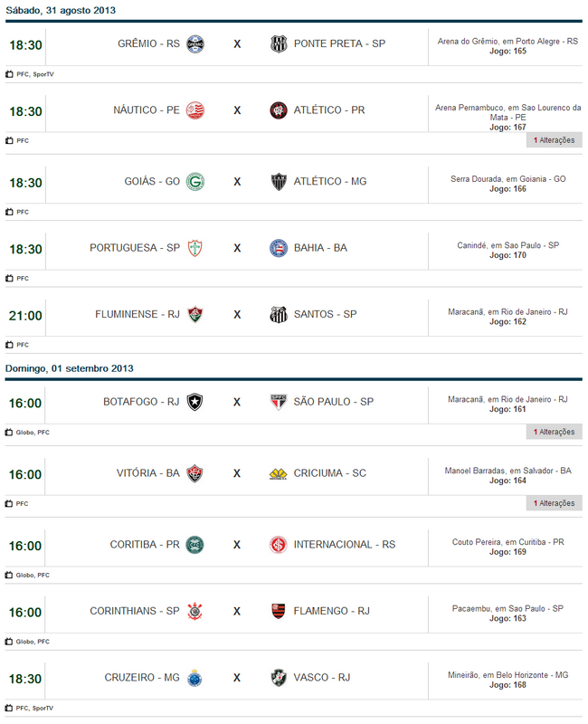Image resolution: width=588 pixels, height=724 pixels.
Task: Click the Grêmio club crest
Action: click(194, 43)
